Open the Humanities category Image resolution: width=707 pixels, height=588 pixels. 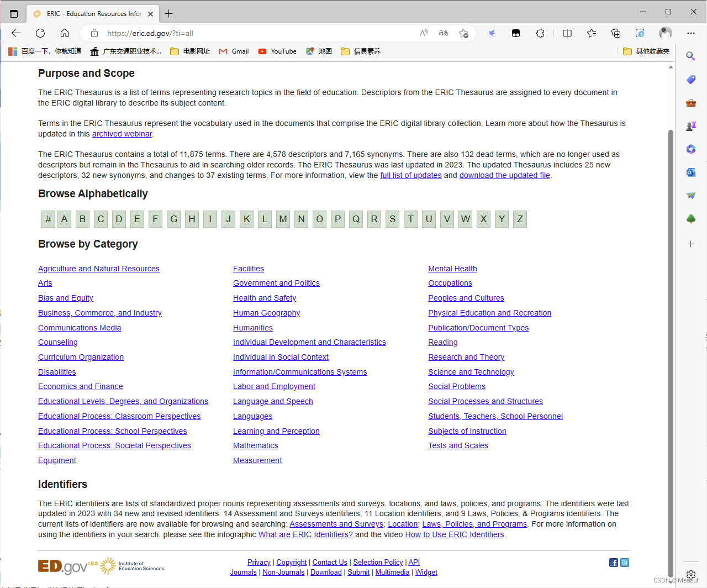pos(253,328)
